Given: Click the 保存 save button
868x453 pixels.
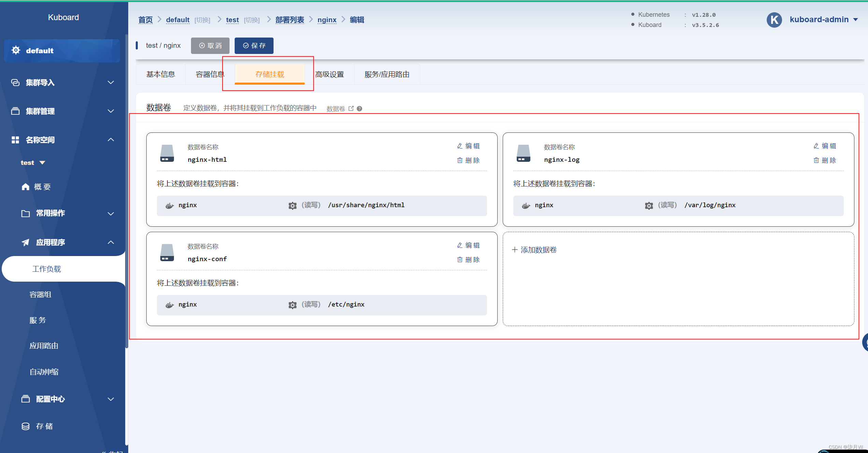Looking at the screenshot, I should click(254, 46).
